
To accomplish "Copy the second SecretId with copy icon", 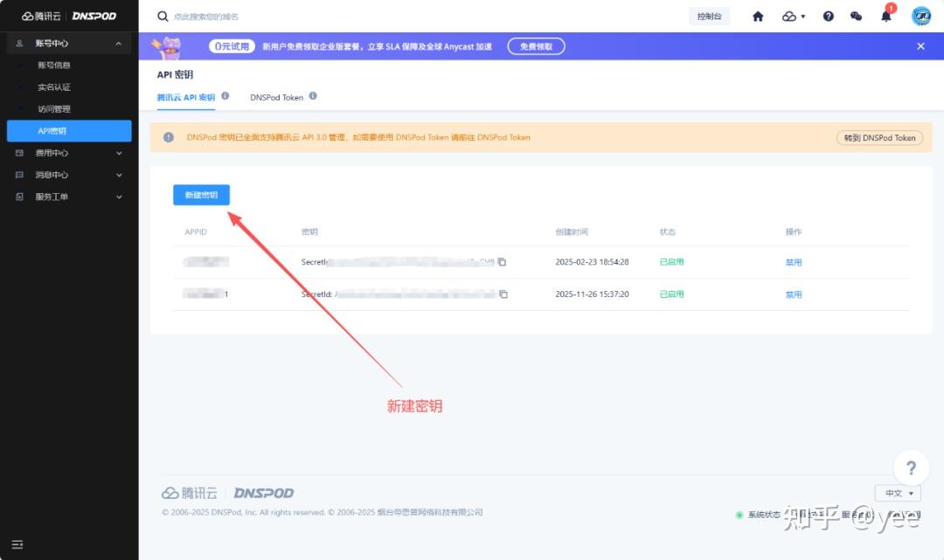I will pyautogui.click(x=503, y=294).
